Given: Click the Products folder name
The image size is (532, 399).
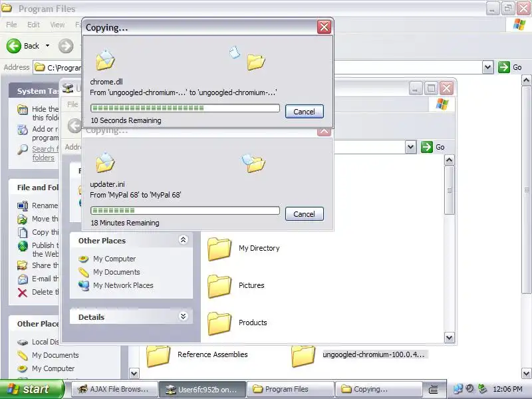Looking at the screenshot, I should (253, 323).
